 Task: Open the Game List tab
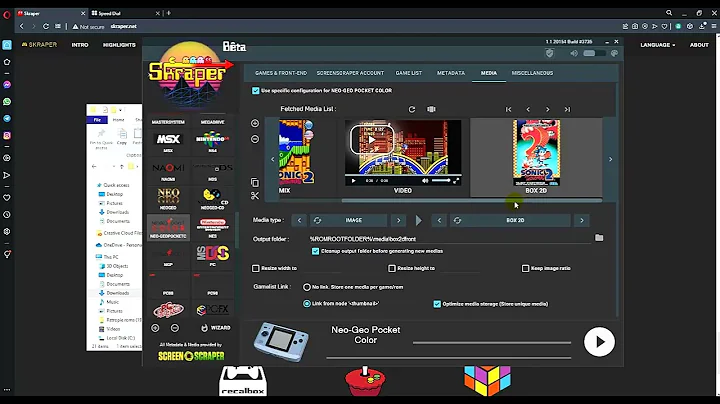point(409,73)
